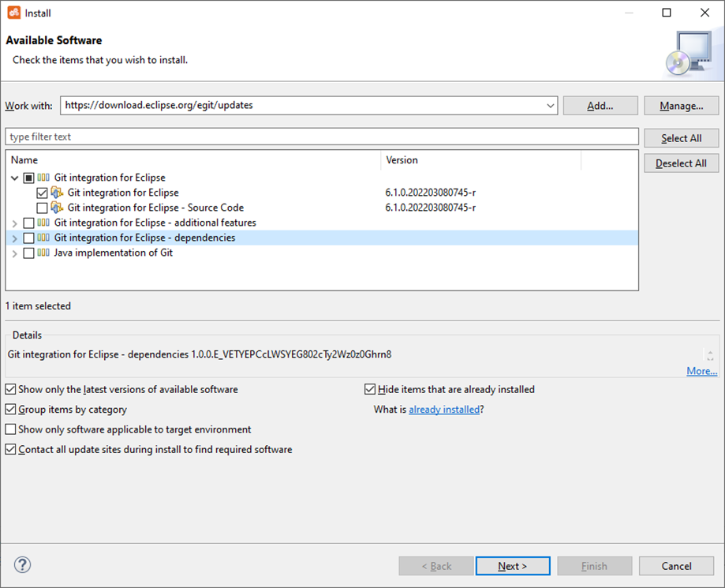This screenshot has height=588, width=725.
Task: Expand the Java implementation of Git node
Action: click(14, 253)
